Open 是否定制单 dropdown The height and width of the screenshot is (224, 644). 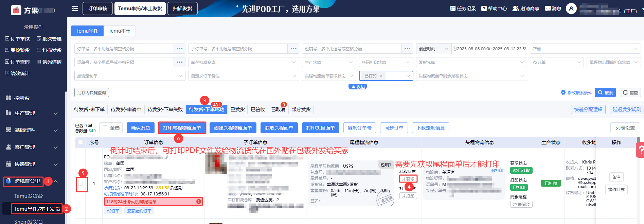click(130, 76)
